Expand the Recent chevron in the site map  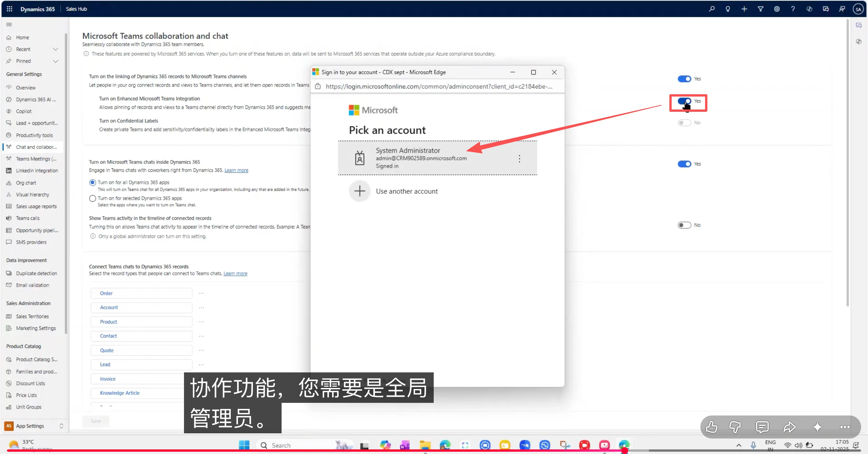click(x=56, y=49)
